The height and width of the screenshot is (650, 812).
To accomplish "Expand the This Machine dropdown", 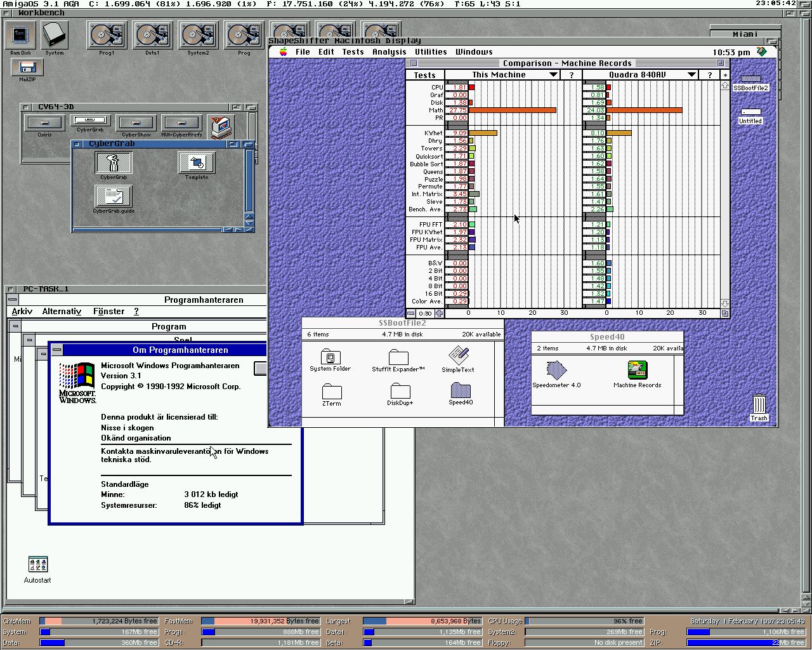I will tap(553, 75).
